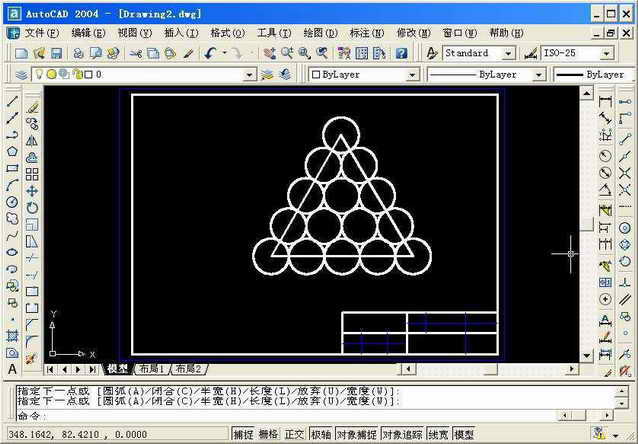Select the Line draw tool

[x=12, y=101]
